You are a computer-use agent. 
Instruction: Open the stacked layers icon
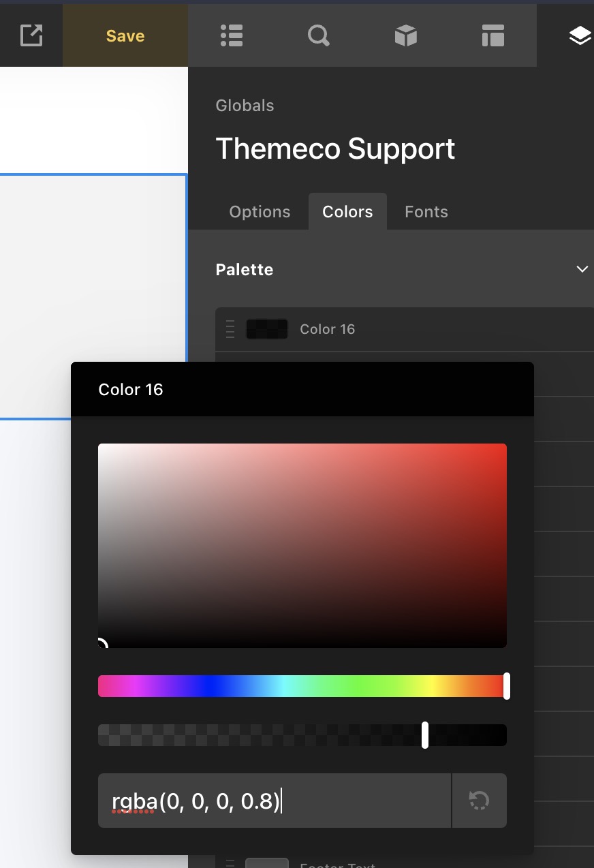pos(579,35)
